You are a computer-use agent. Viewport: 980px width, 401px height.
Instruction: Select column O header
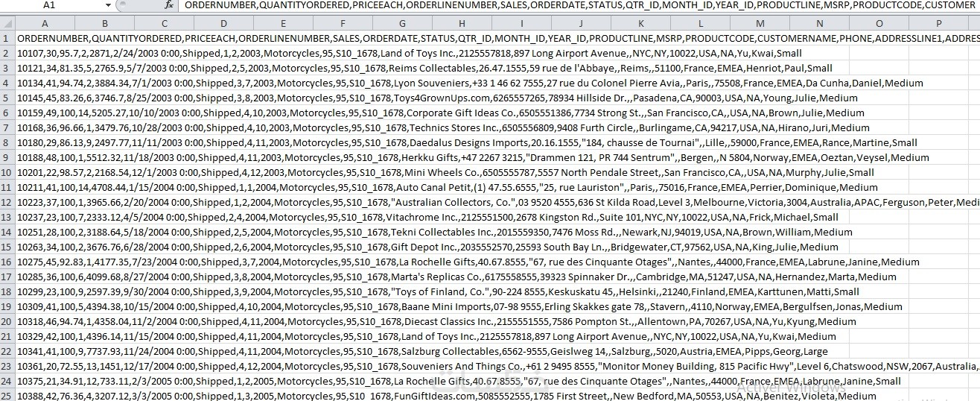point(879,23)
